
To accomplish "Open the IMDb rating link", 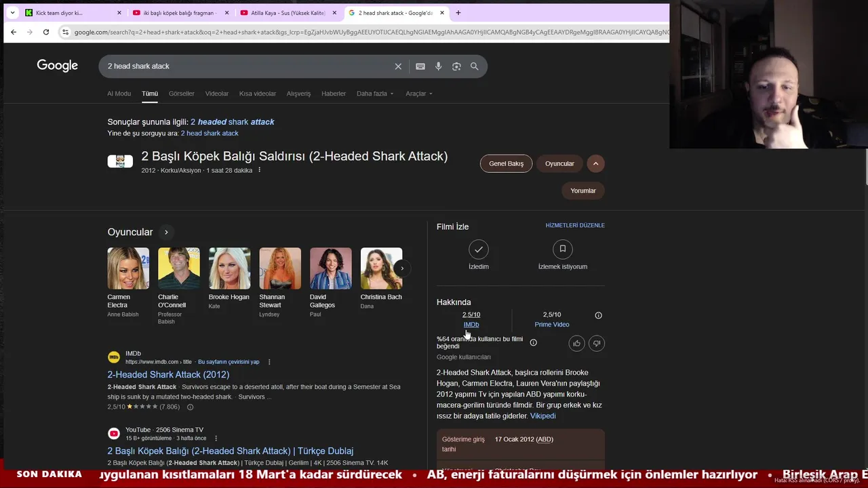I will (x=471, y=325).
